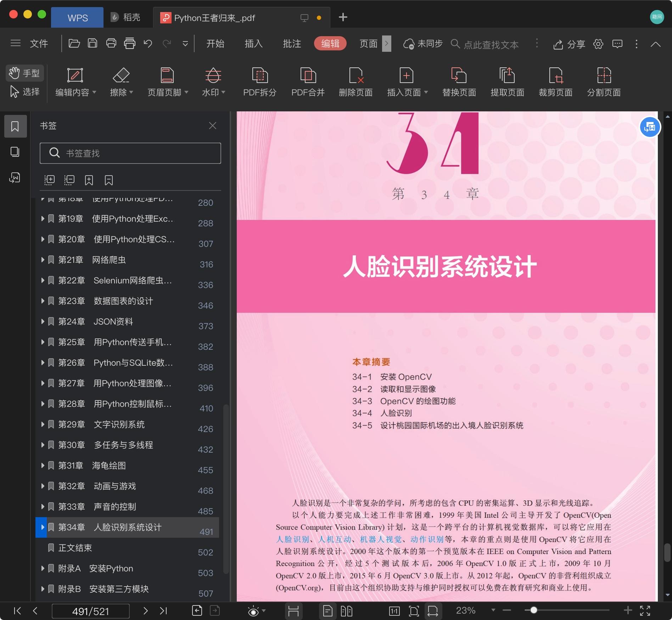This screenshot has width=672, height=620.
Task: Enter fullscreen with the bottom-right icon
Action: pyautogui.click(x=645, y=611)
